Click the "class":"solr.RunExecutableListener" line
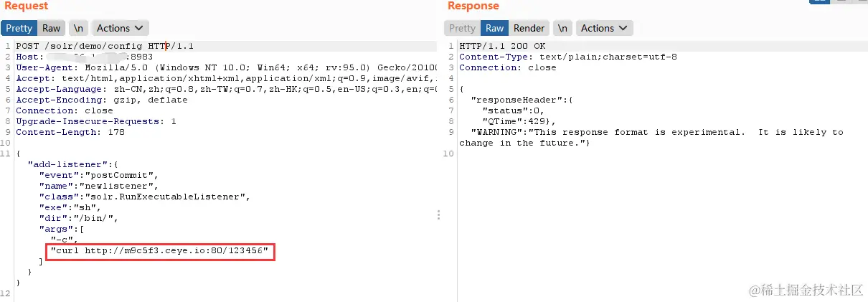The height and width of the screenshot is (302, 868). pos(144,197)
